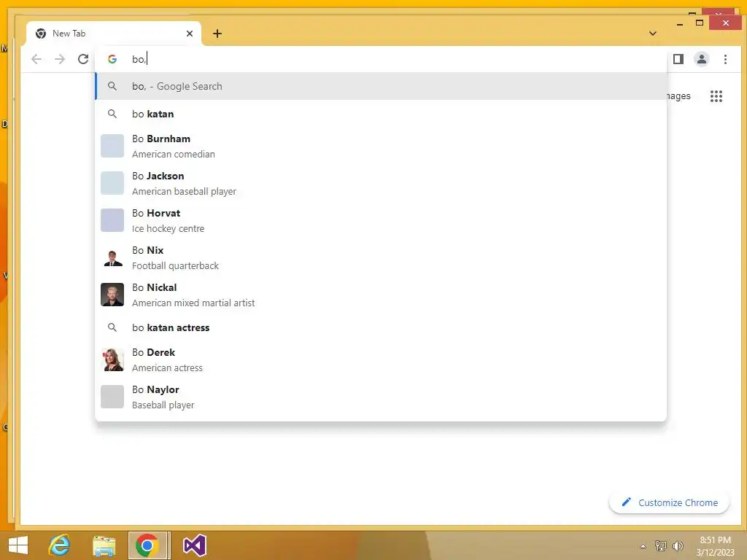Click the Chrome taskbar icon
Image resolution: width=747 pixels, height=560 pixels.
pyautogui.click(x=147, y=545)
